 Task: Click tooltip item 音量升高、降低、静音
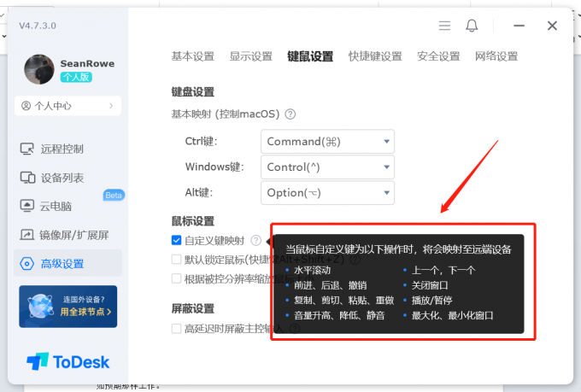[339, 315]
